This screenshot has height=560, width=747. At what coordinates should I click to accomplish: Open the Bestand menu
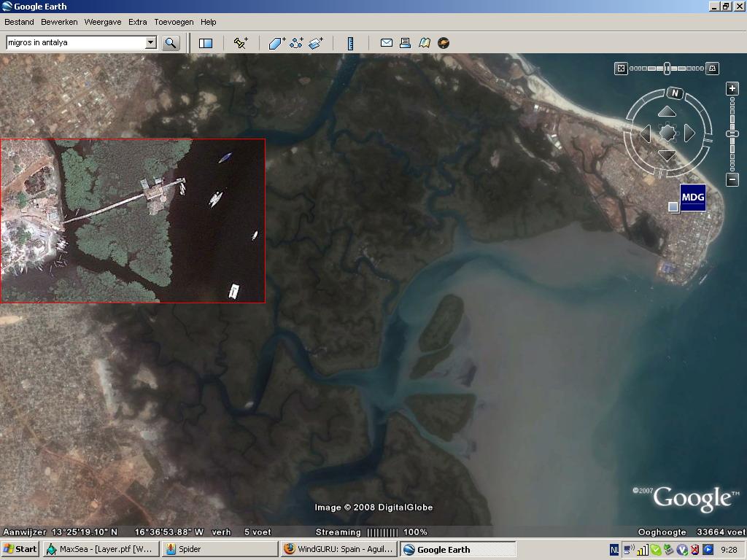click(19, 22)
